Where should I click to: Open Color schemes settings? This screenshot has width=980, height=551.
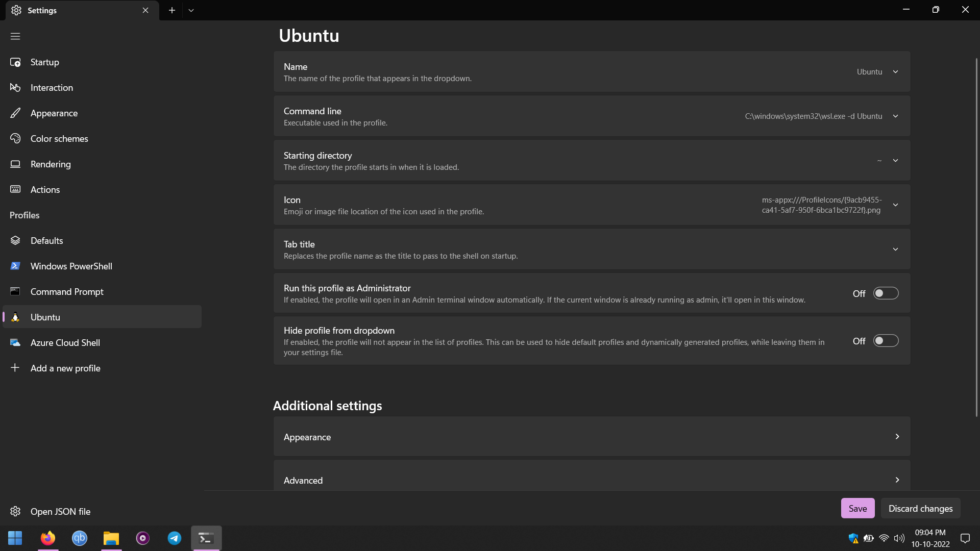click(15, 138)
